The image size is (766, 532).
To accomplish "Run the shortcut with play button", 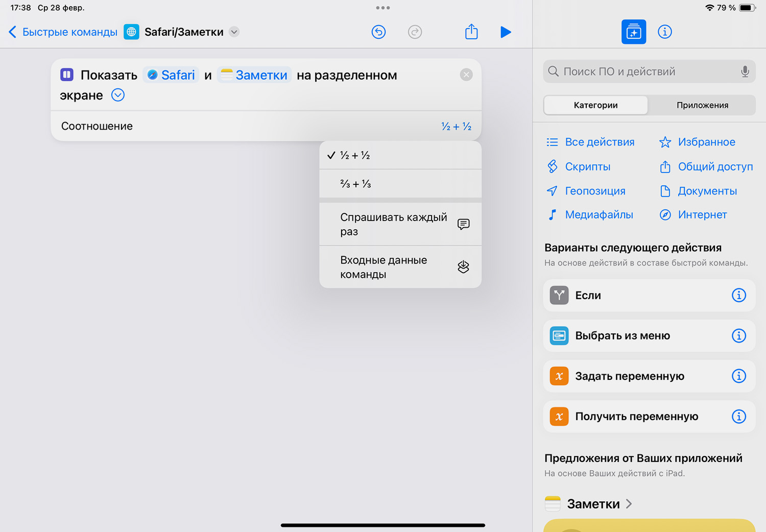I will tap(506, 32).
